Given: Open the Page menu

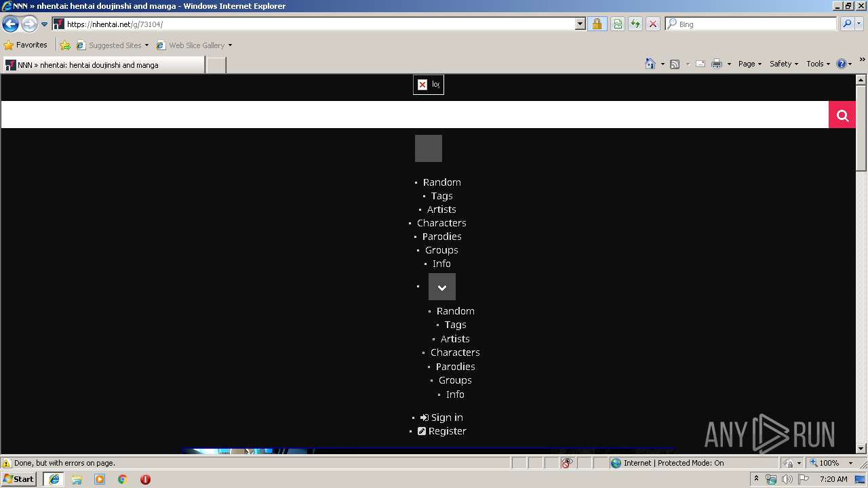Looking at the screenshot, I should tap(750, 64).
